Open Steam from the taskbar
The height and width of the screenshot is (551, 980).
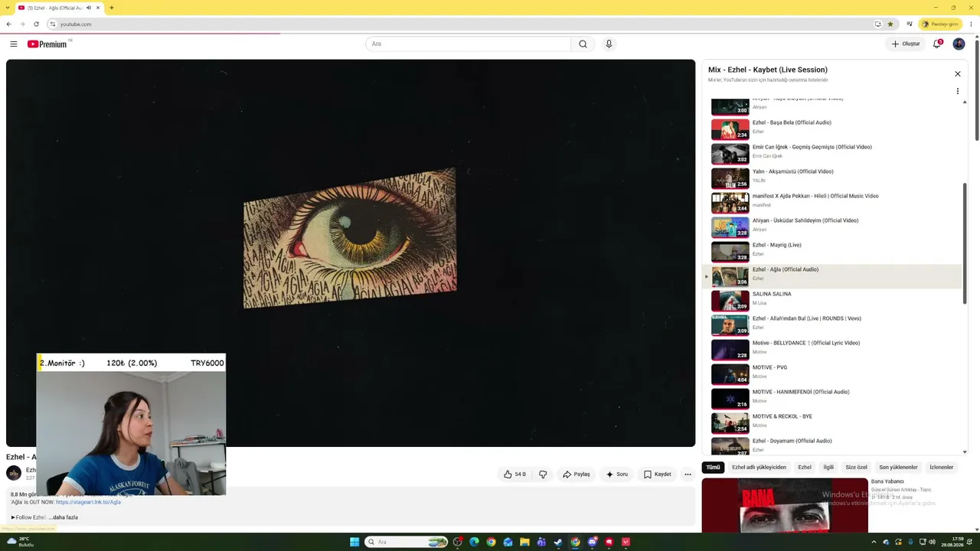coord(558,542)
